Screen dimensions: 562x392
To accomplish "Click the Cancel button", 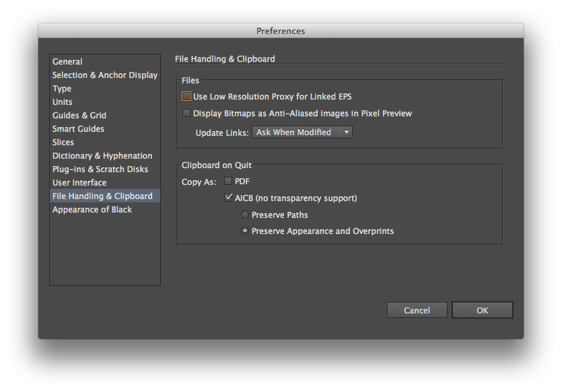I will 417,310.
